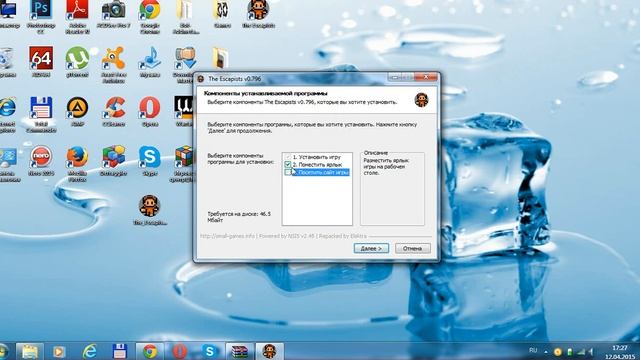The width and height of the screenshot is (640, 360).
Task: Click the installer title bar icon
Action: 201,79
